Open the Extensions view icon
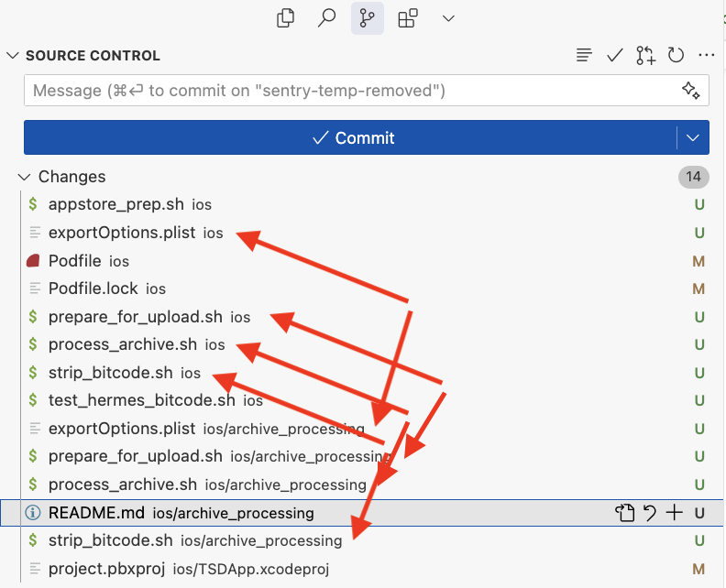Screen dimensions: 726x588 pos(408,18)
